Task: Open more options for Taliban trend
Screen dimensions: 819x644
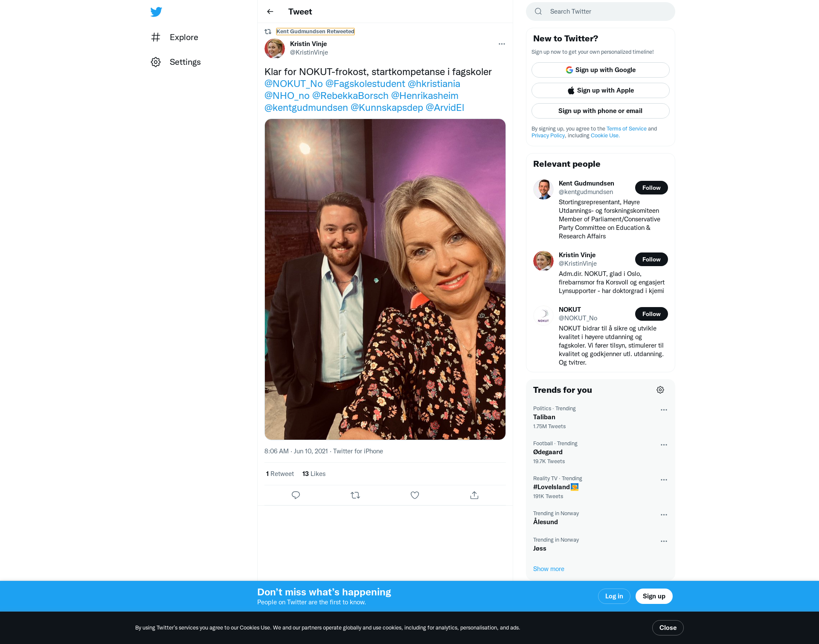Action: click(x=664, y=410)
